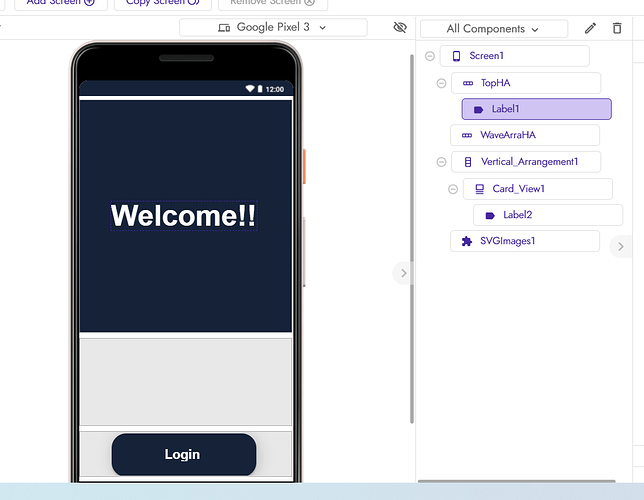644x500 pixels.
Task: Click the trash delete component icon
Action: click(617, 29)
